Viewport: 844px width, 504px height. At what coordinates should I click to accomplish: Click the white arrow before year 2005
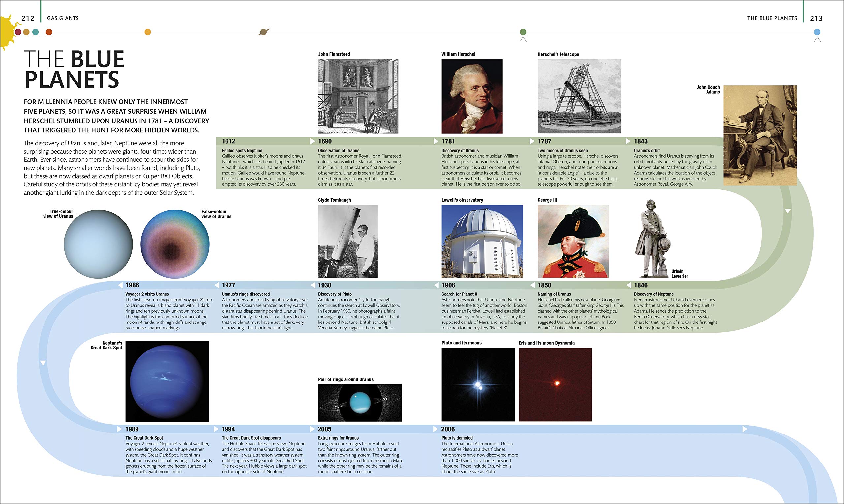click(x=312, y=429)
